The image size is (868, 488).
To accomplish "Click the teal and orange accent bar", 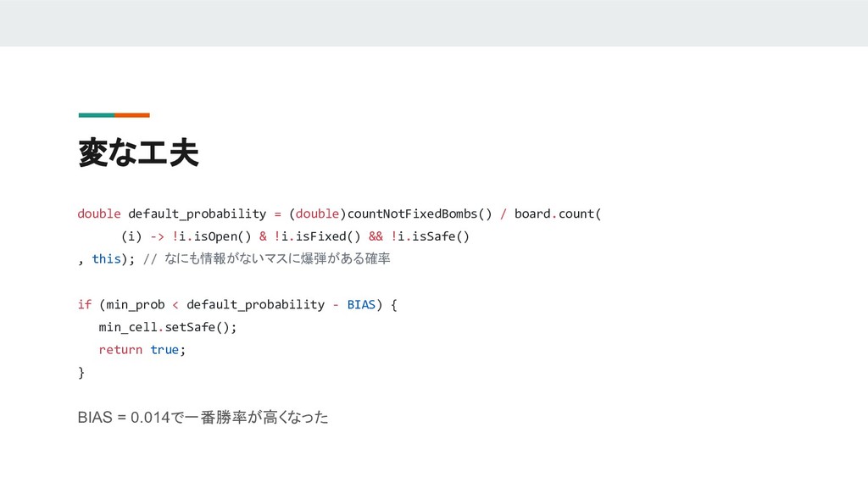I will [x=114, y=115].
